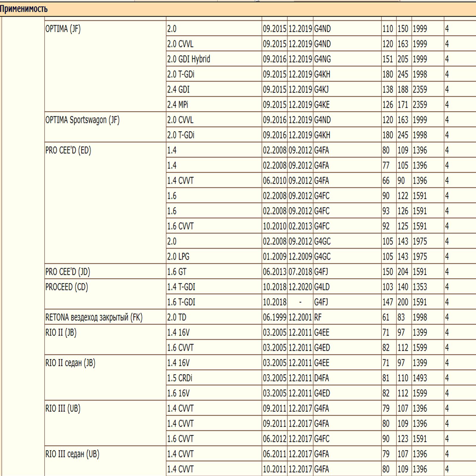This screenshot has width=476, height=476.
Task: Click the RIO III (UB) model cell
Action: point(63,408)
